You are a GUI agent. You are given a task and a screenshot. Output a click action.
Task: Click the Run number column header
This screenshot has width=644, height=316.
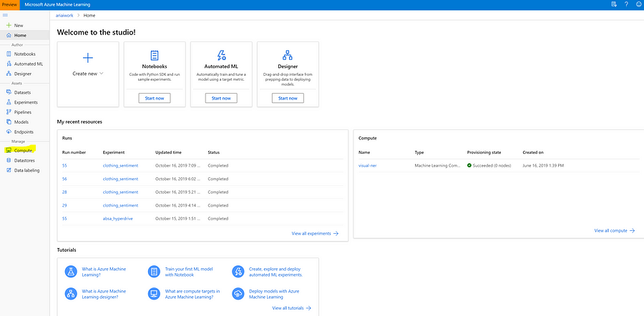[74, 152]
